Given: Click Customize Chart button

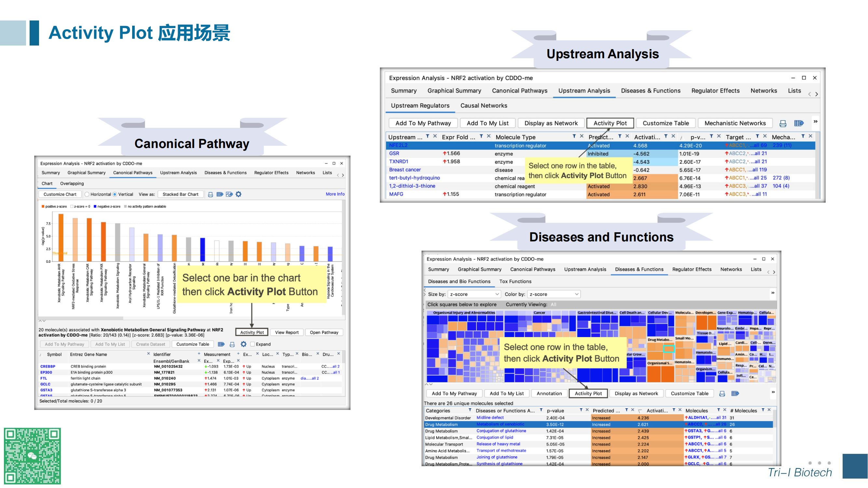Looking at the screenshot, I should click(x=60, y=194).
